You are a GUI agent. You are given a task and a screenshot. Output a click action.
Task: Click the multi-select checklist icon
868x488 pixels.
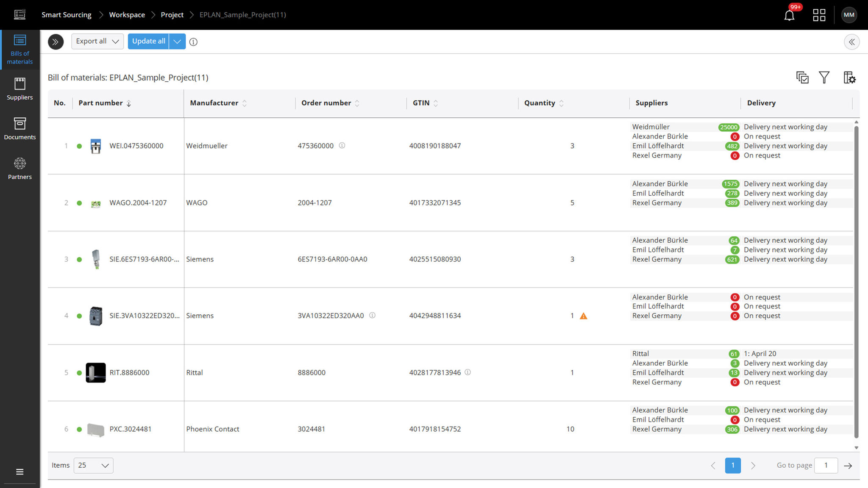tap(802, 78)
